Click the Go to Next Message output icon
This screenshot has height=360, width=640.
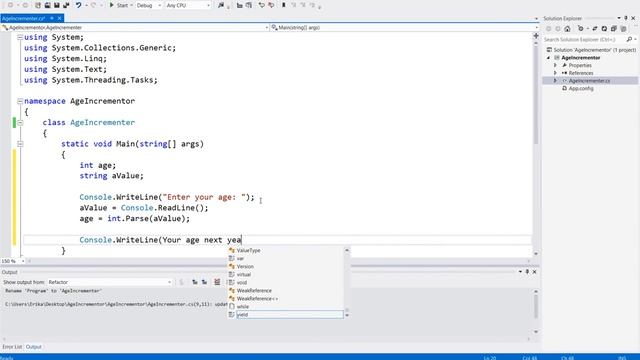(x=204, y=282)
